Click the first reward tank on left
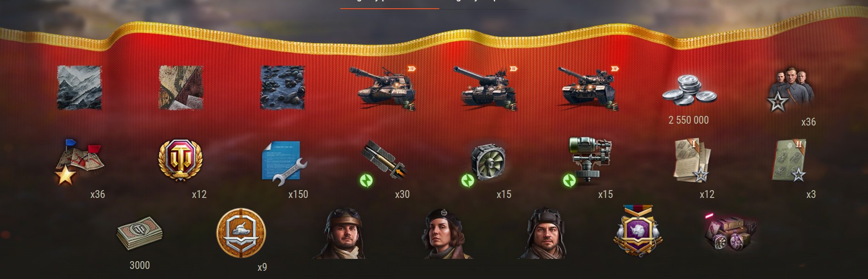The height and width of the screenshot is (279, 868). point(383,88)
